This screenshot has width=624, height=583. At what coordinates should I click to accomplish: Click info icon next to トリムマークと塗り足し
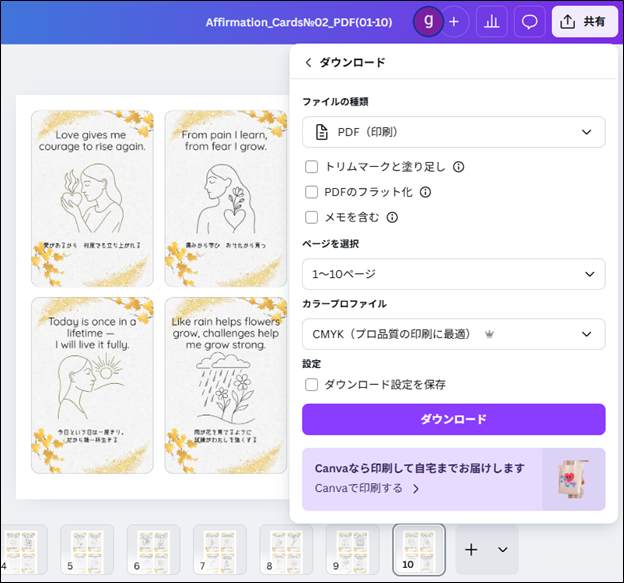pyautogui.click(x=458, y=167)
